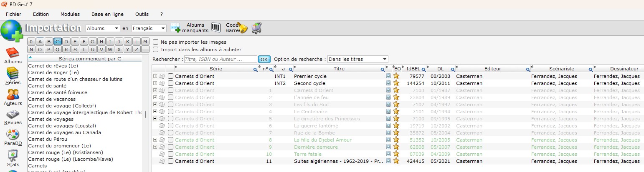Click the Albums manquants toolbar icon
Screen dimensions: 644x172
tap(175, 28)
